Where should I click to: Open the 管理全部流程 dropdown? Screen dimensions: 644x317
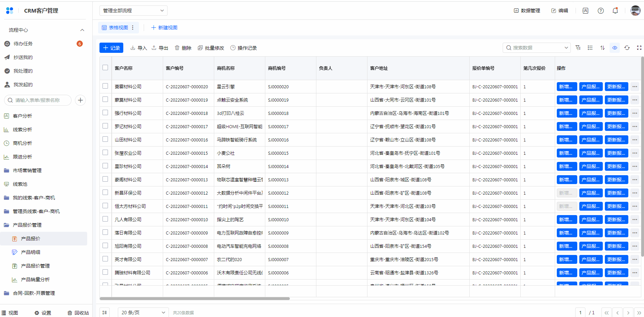pyautogui.click(x=133, y=11)
